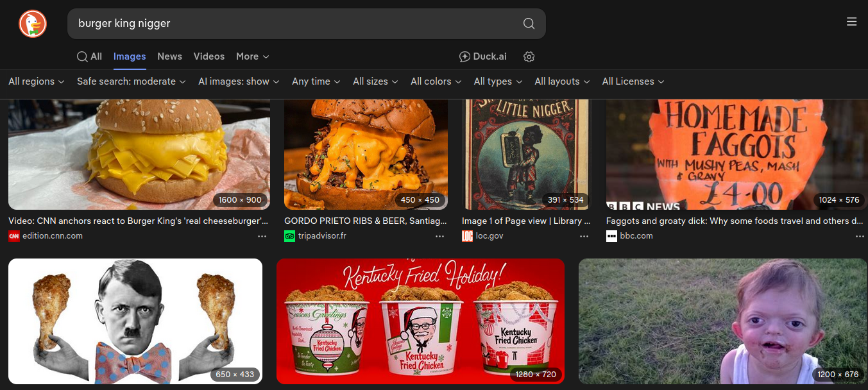Open search settings gear icon
The height and width of the screenshot is (390, 868).
pos(529,56)
